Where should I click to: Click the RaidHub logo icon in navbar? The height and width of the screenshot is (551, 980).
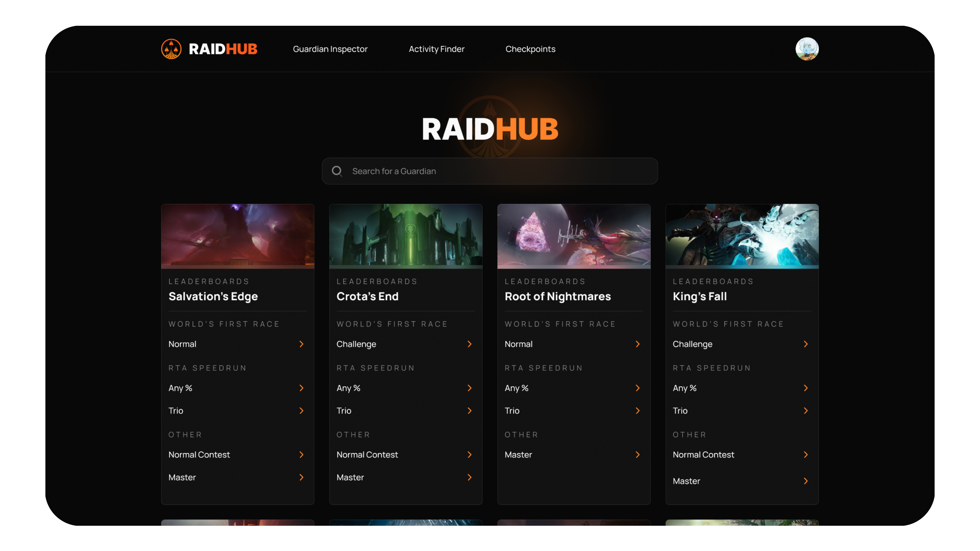tap(171, 49)
